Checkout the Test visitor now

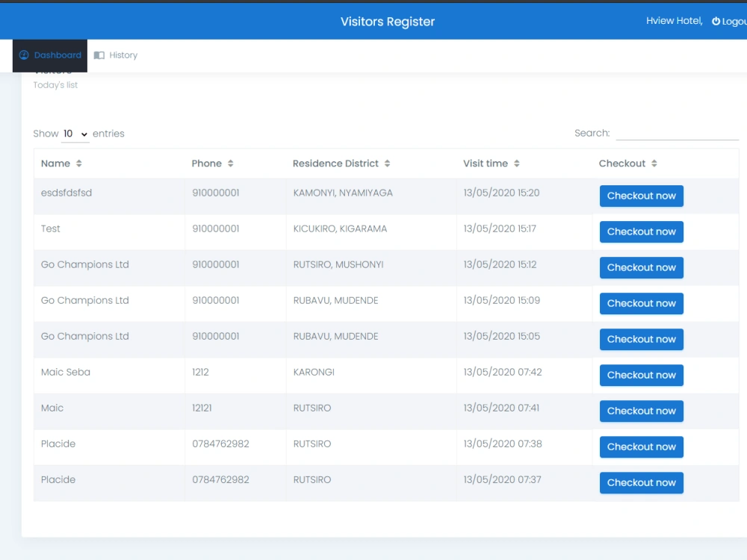tap(641, 232)
